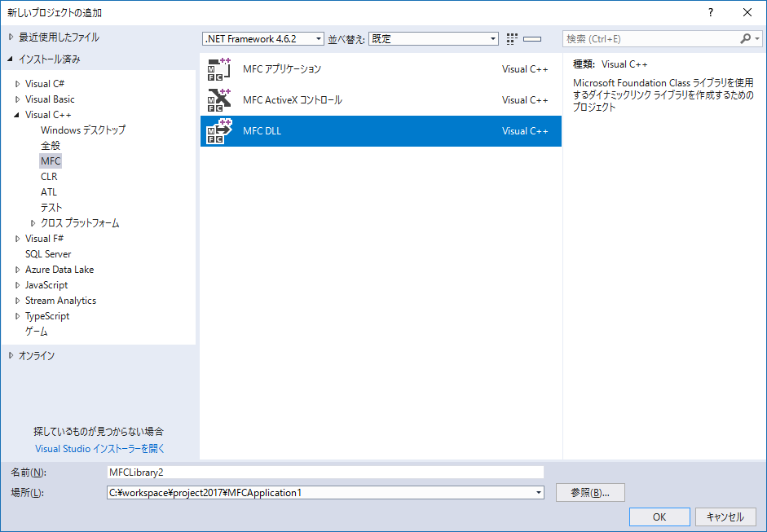Open Visual Studio インストーラーを開く link
767x532 pixels.
[x=99, y=448]
